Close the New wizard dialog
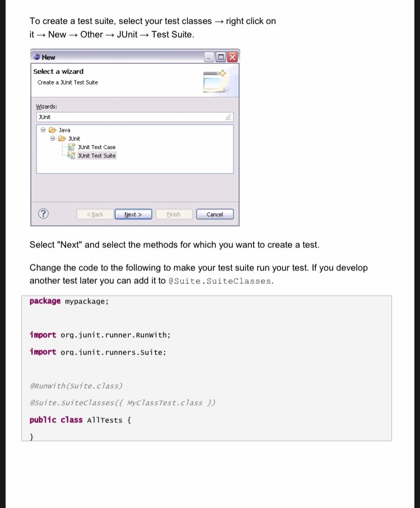This screenshot has width=420, height=508. pos(232,57)
